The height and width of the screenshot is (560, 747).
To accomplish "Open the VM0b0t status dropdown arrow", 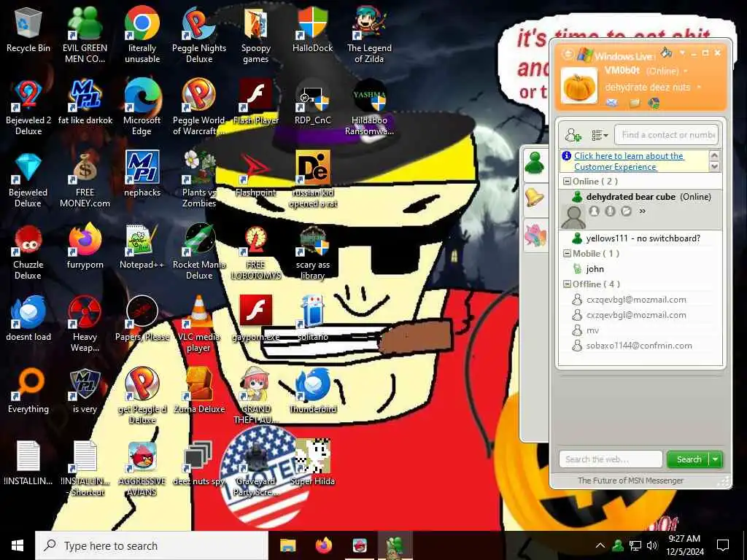I will coord(686,71).
